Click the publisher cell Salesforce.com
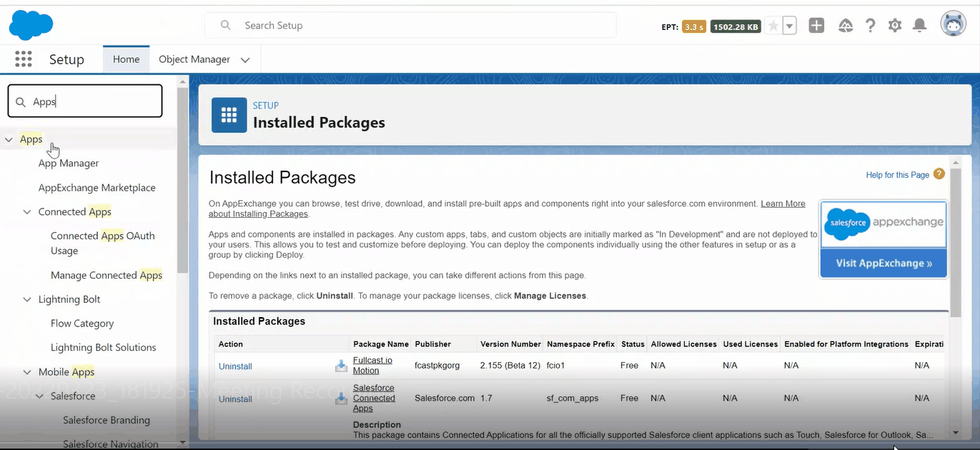The width and height of the screenshot is (980, 450). (445, 399)
